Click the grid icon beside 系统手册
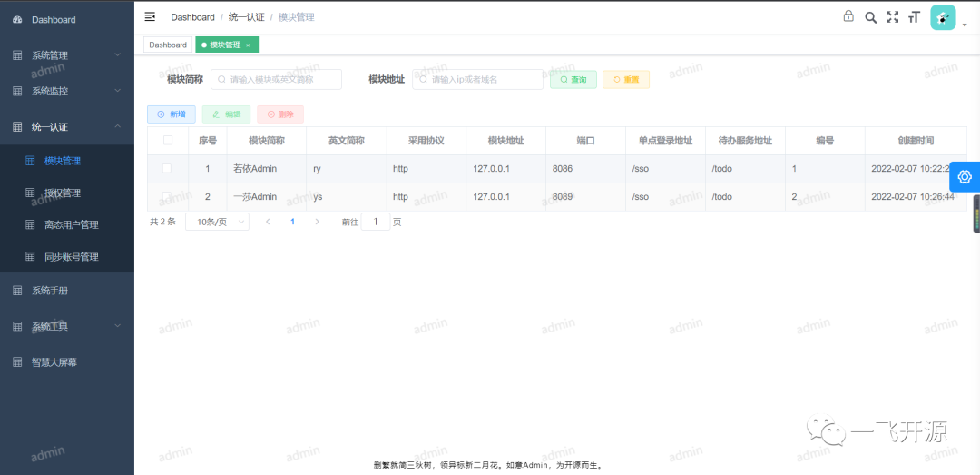Image resolution: width=980 pixels, height=475 pixels. pos(17,291)
